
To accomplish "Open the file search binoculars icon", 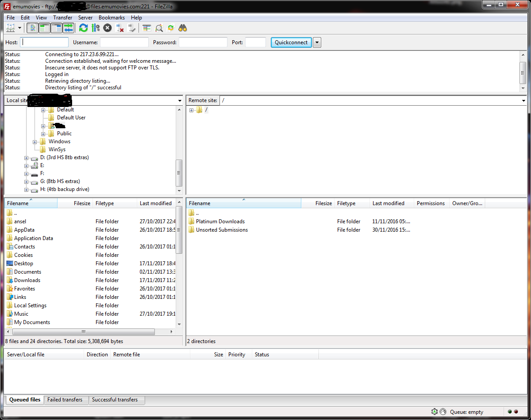I will coord(183,28).
